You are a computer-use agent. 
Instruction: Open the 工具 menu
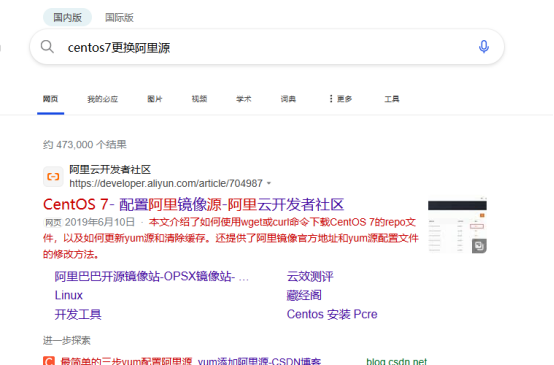pos(392,99)
